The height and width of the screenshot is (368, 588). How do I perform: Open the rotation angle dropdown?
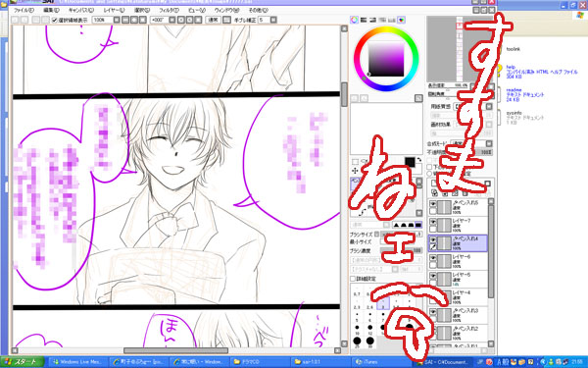(172, 20)
